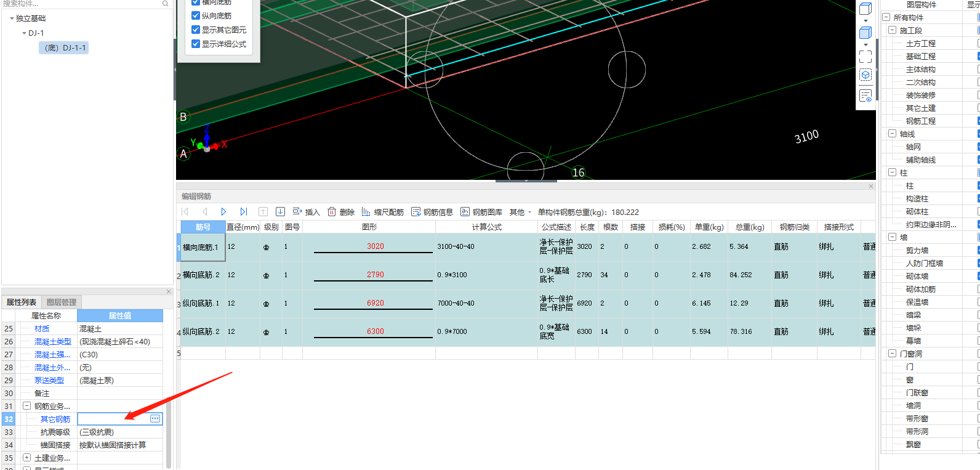
Task: Collapse 独立基础 in component tree
Action: point(12,18)
